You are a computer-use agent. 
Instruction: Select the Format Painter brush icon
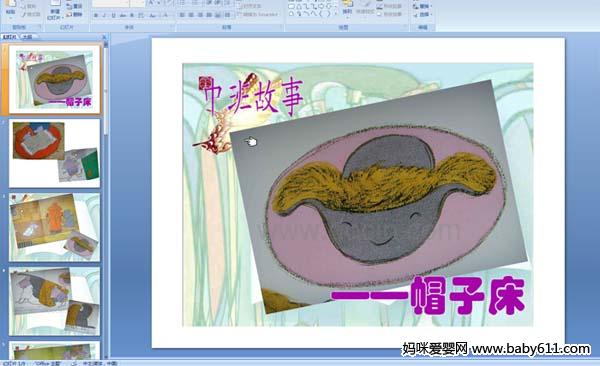click(24, 15)
